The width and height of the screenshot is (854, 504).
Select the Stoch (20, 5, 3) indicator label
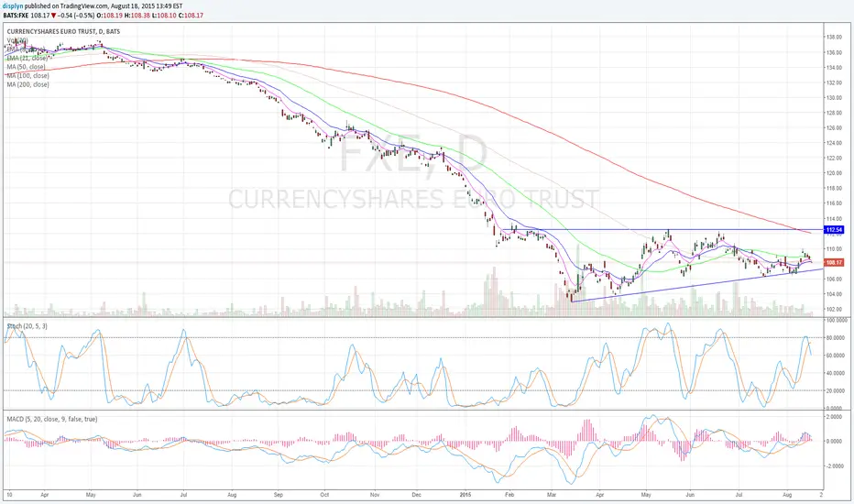(27, 326)
